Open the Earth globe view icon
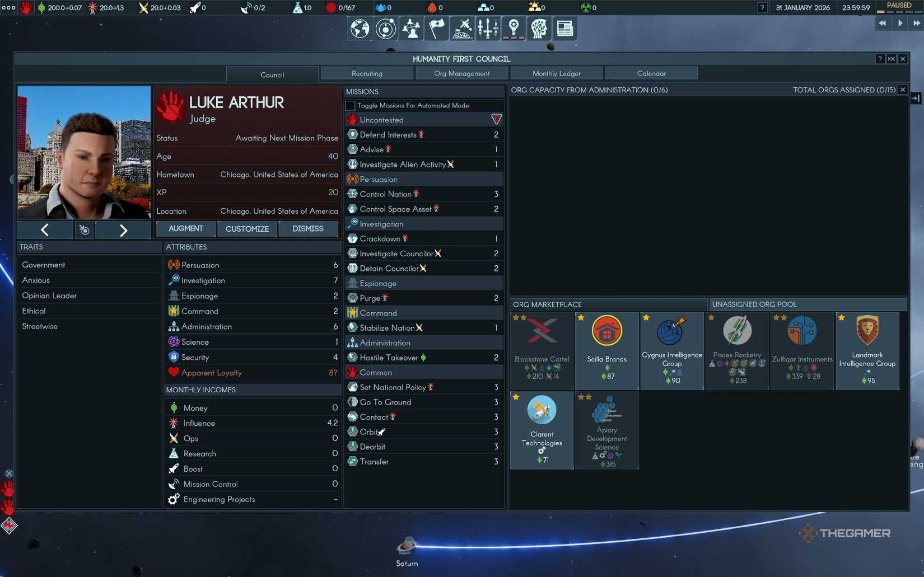The image size is (924, 577). click(360, 29)
